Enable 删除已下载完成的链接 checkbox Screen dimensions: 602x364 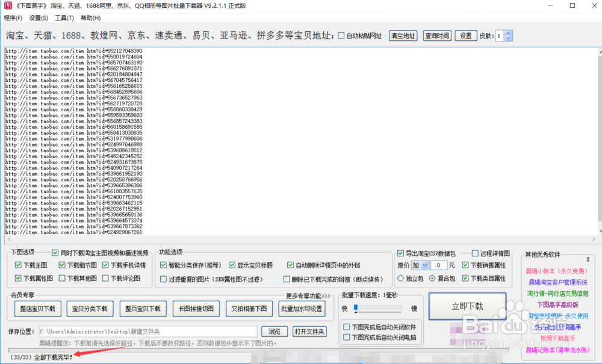[x=287, y=279]
